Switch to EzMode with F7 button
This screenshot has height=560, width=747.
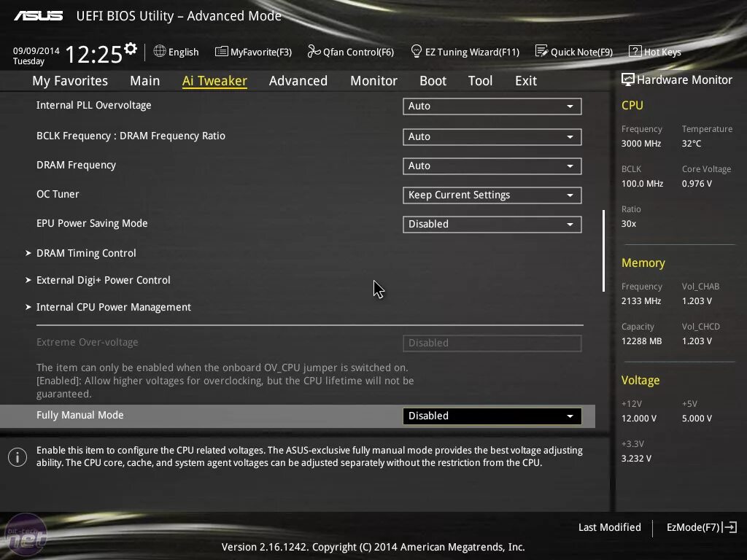coord(701,527)
